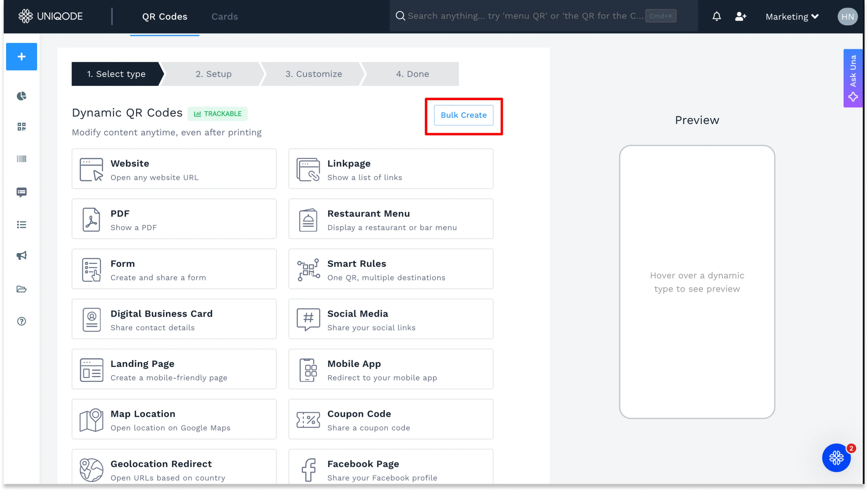Open the analytics pie chart sidebar icon
868x491 pixels.
[22, 96]
